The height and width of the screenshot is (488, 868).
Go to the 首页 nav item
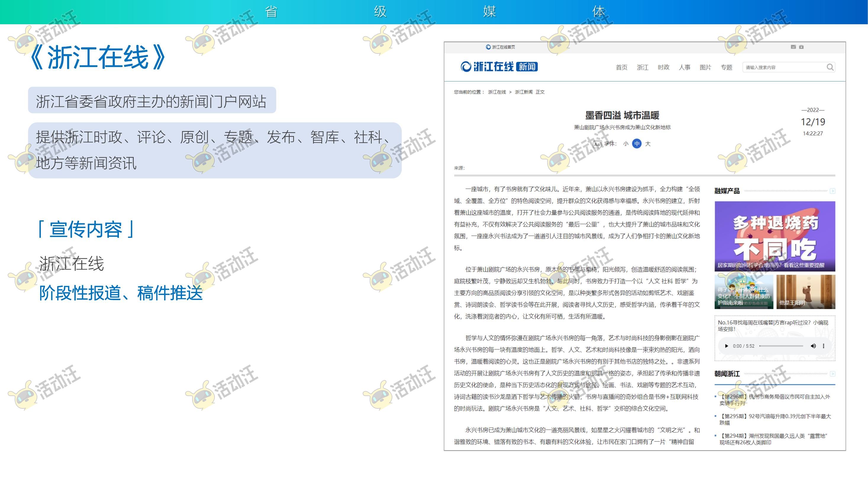[621, 67]
